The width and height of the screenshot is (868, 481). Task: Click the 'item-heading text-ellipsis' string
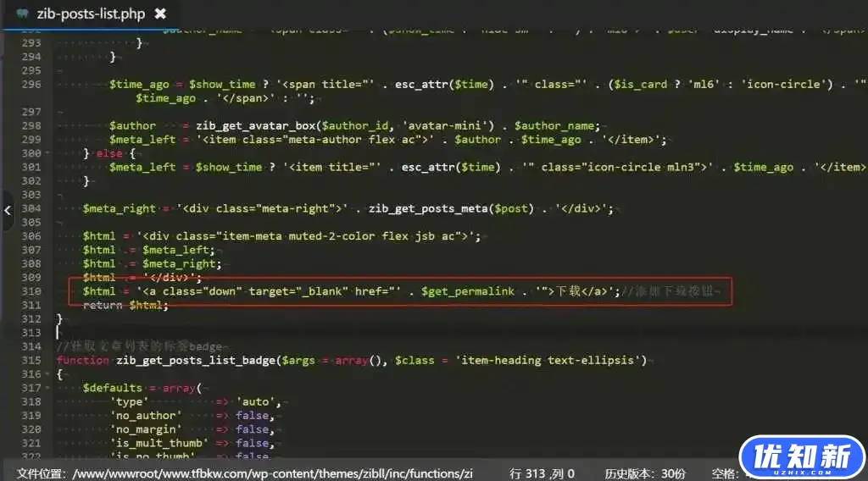click(x=551, y=360)
